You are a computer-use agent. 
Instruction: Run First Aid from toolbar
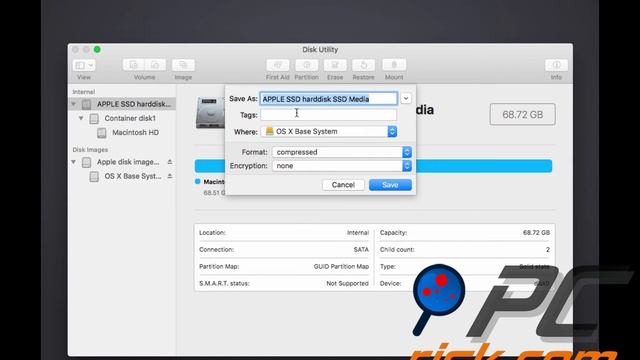click(278, 65)
